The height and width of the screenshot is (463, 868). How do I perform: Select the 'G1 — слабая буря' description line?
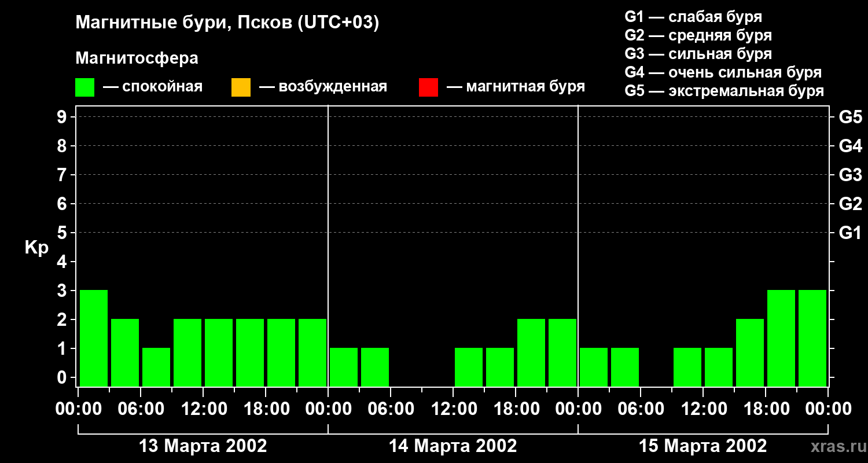(693, 16)
